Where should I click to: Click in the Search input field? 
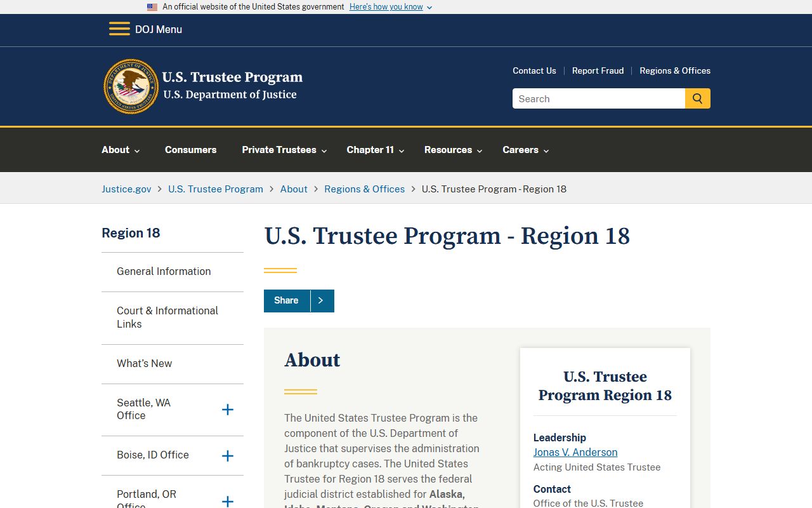pos(599,98)
